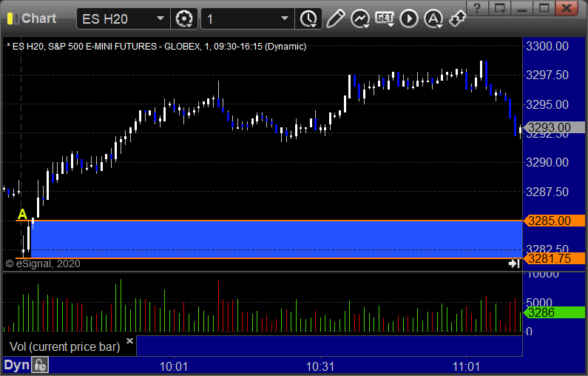This screenshot has width=588, height=376.
Task: Click the play replay icon
Action: pyautogui.click(x=409, y=19)
